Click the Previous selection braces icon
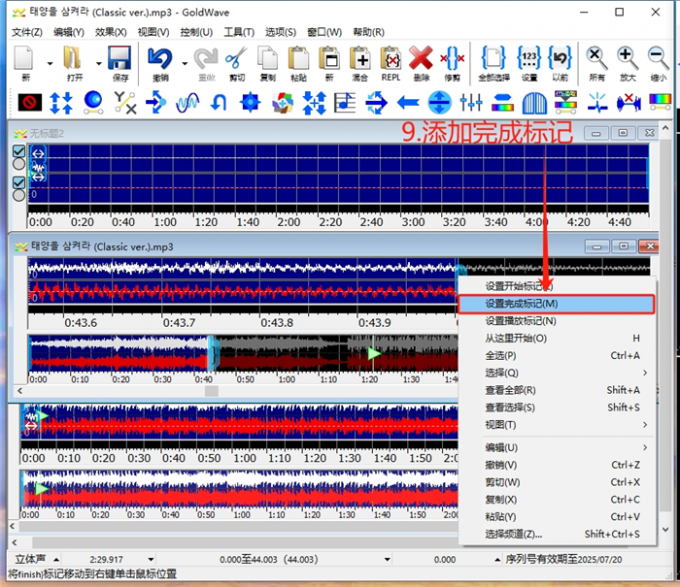680x587 pixels. [560, 58]
